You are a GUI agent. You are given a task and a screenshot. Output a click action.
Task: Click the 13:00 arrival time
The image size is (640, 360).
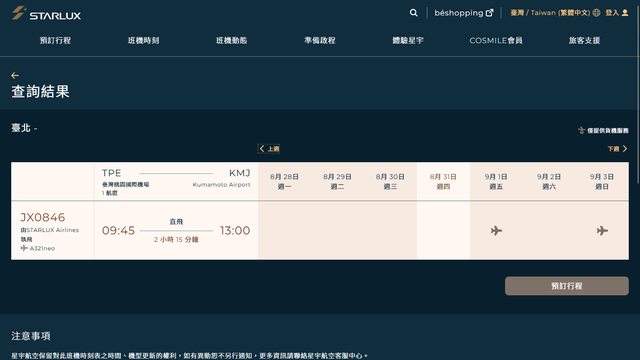(235, 231)
